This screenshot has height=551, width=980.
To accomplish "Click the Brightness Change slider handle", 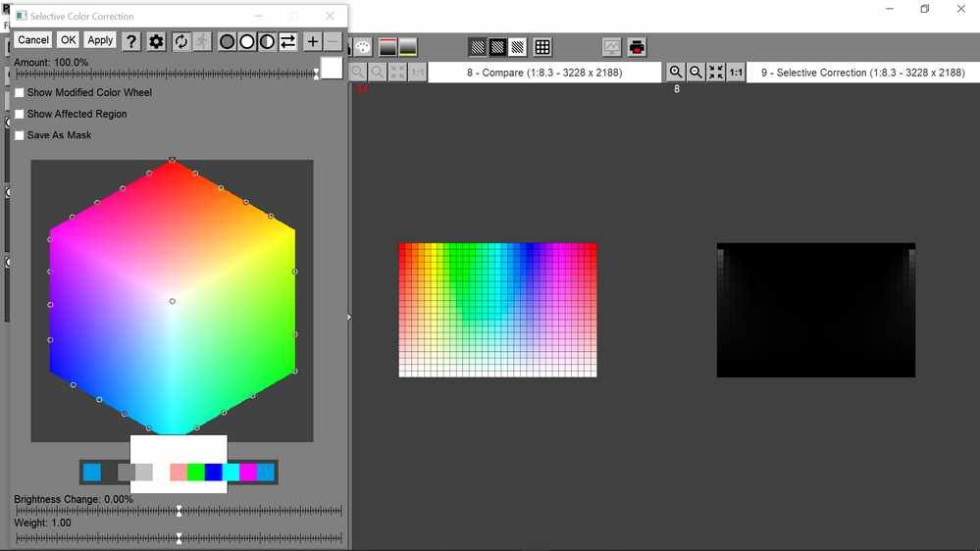I will [179, 511].
